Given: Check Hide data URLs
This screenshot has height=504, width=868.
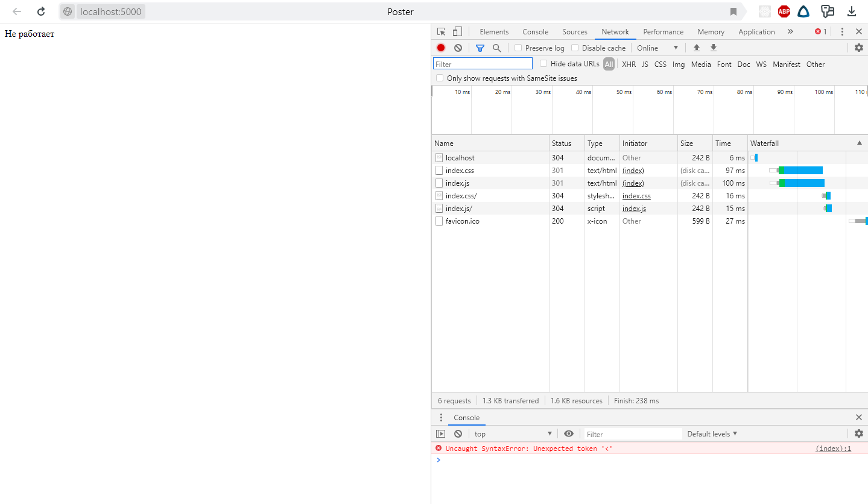Looking at the screenshot, I should (543, 63).
